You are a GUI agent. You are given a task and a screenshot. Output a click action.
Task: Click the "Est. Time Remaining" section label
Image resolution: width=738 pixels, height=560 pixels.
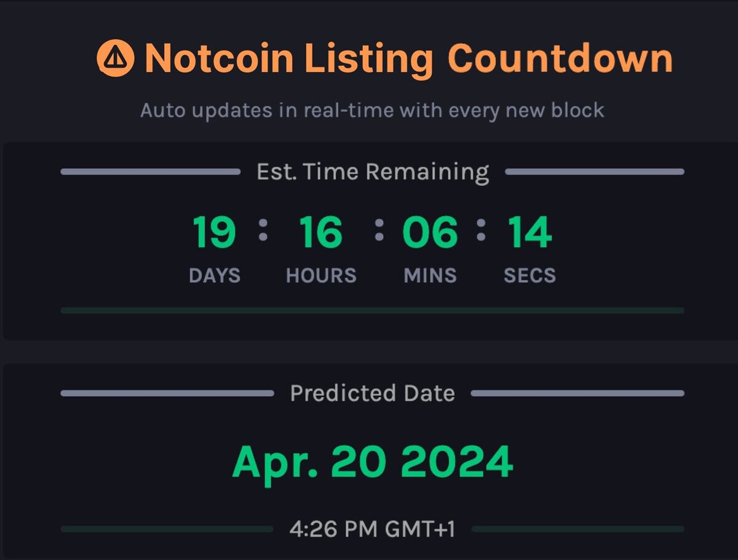(x=373, y=172)
